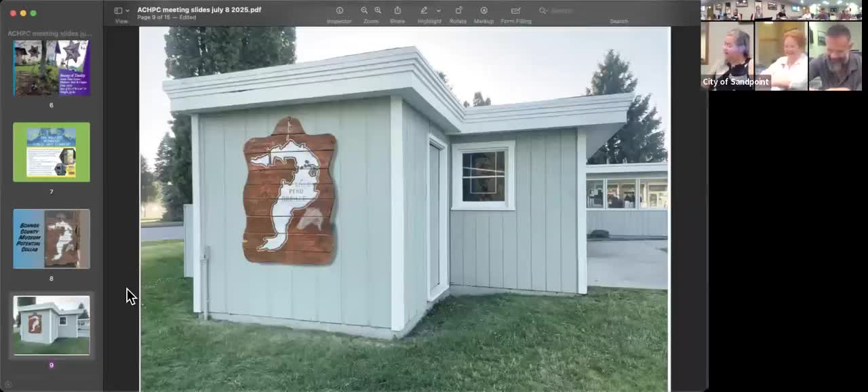Show the Markup toolbar
Image resolution: width=868 pixels, height=392 pixels.
[x=484, y=10]
